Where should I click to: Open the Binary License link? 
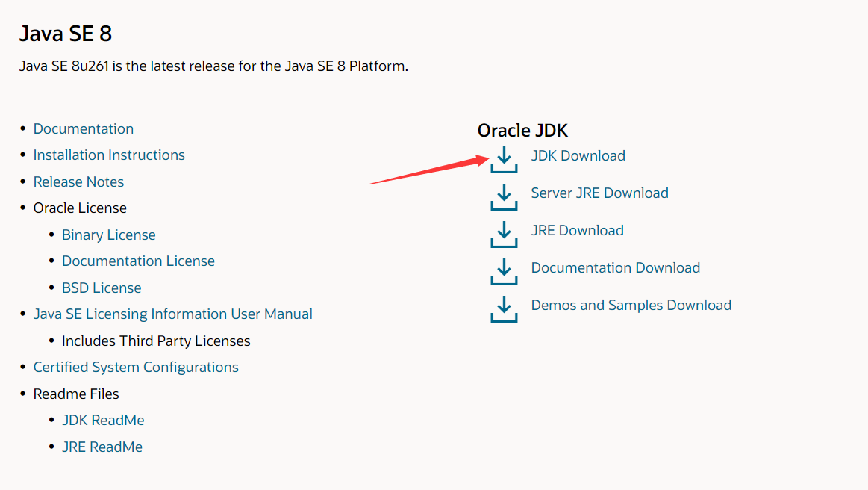pyautogui.click(x=108, y=235)
